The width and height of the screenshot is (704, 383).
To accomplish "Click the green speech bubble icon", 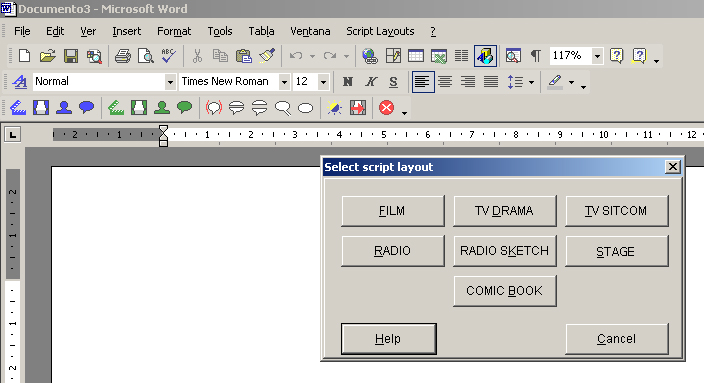I will click(x=185, y=108).
